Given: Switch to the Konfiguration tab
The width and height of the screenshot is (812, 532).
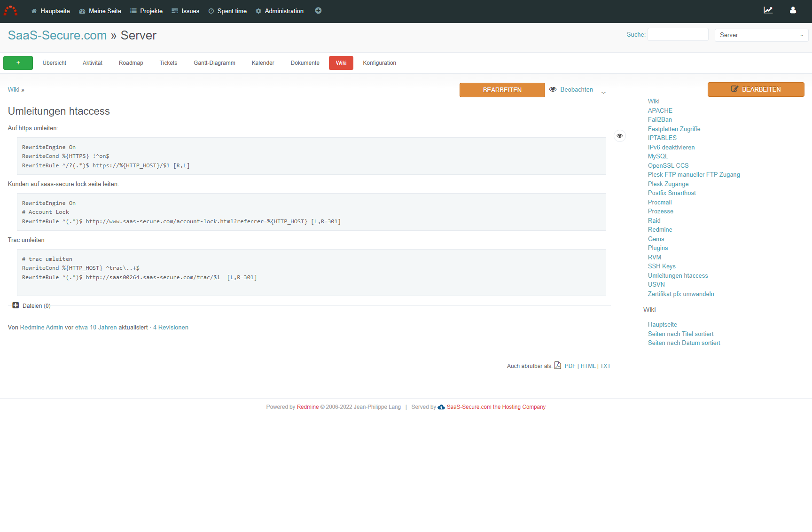Looking at the screenshot, I should tap(379, 63).
